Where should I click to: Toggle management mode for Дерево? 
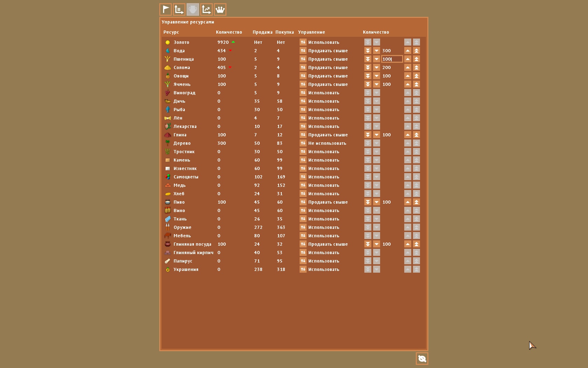(x=303, y=143)
